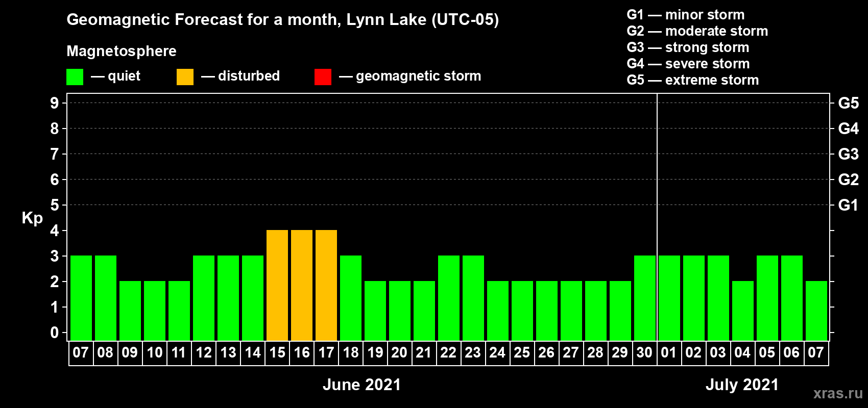Click the green bar for July 04

tap(743, 311)
